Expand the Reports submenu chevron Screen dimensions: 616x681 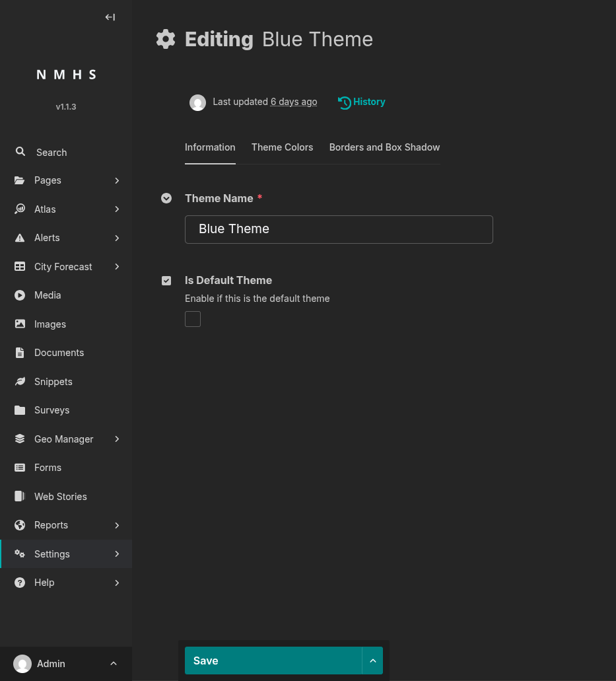point(117,525)
